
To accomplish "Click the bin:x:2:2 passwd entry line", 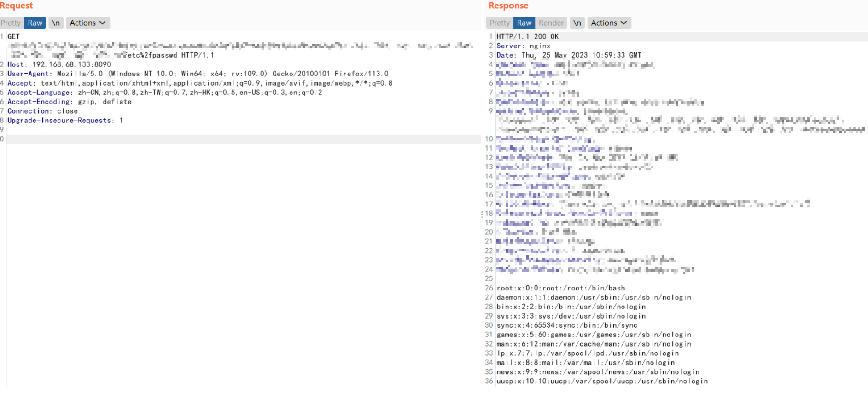I will [571, 307].
